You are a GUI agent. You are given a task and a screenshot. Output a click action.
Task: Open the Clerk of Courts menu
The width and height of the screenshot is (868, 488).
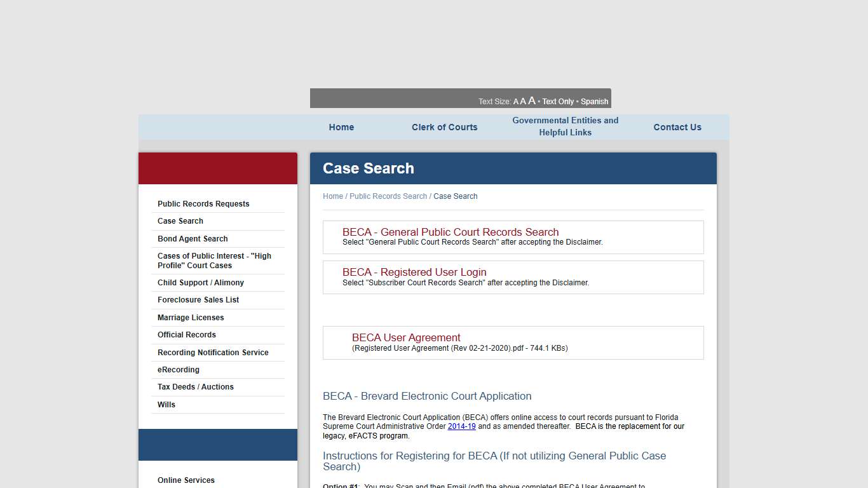coord(444,126)
